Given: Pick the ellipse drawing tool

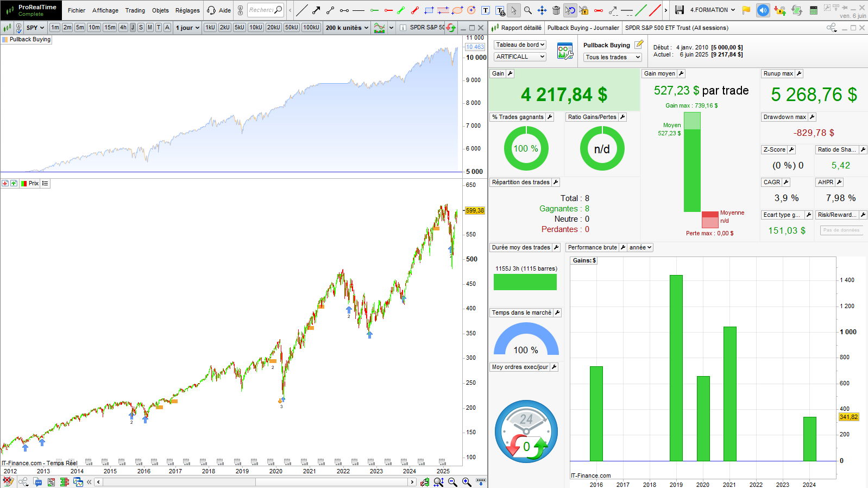Looking at the screenshot, I should click(x=457, y=10).
